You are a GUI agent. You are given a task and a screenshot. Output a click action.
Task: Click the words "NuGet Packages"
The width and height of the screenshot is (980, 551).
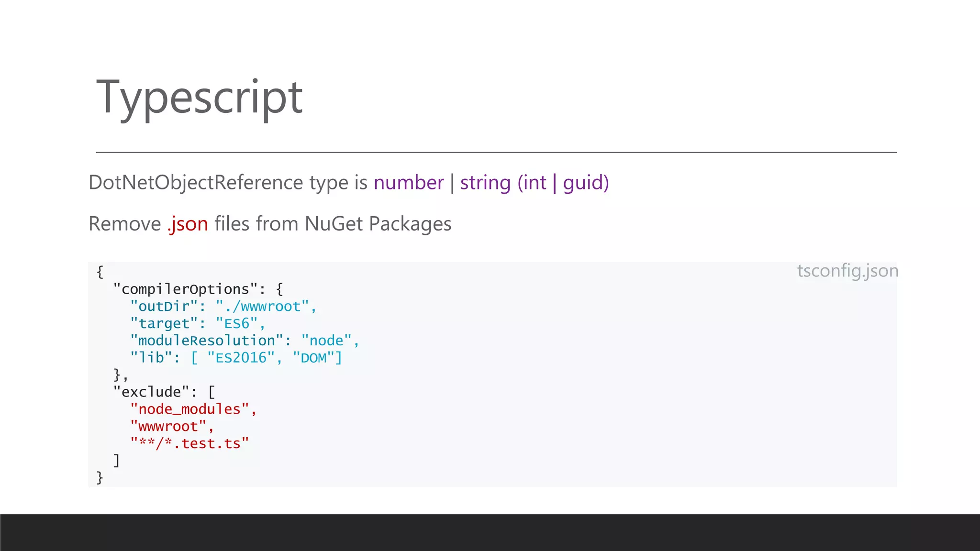[378, 224]
